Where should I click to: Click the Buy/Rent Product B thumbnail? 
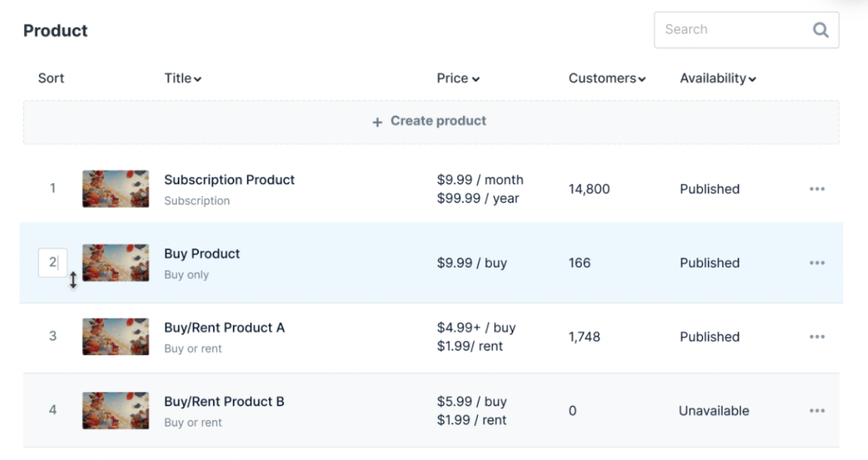point(115,410)
